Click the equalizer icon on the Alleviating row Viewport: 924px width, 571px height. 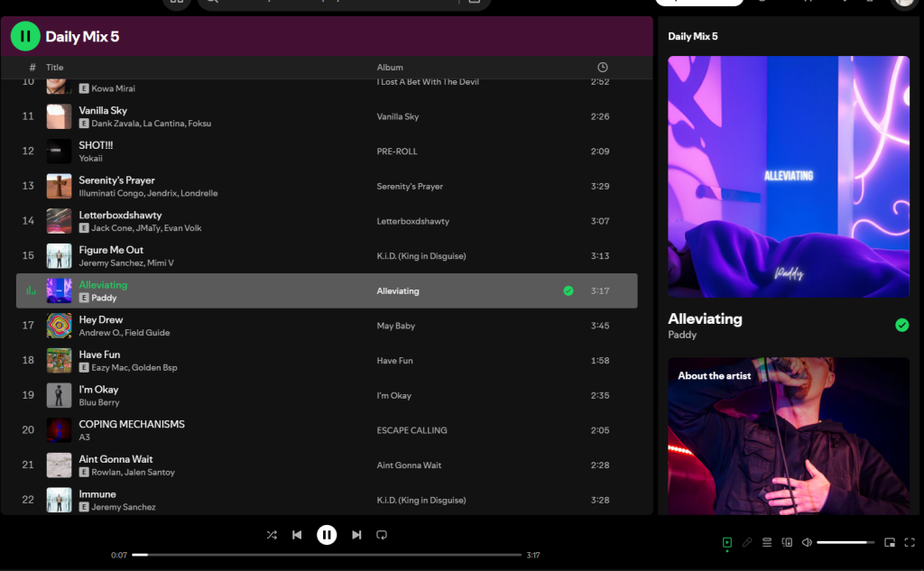pos(31,290)
